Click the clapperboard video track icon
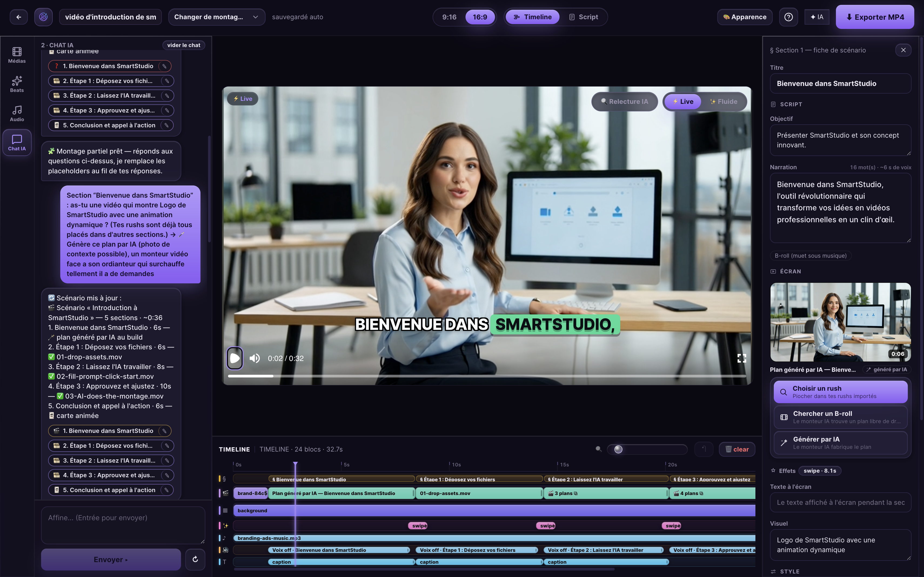 point(225,493)
